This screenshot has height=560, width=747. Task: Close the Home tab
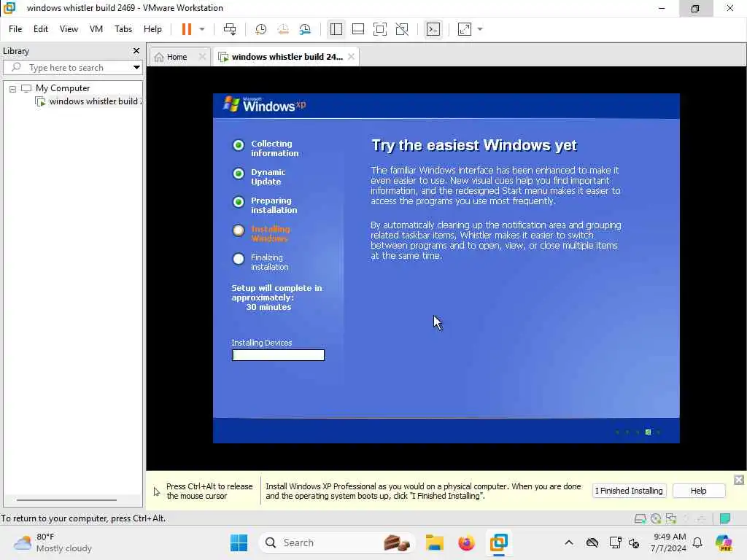coord(202,57)
